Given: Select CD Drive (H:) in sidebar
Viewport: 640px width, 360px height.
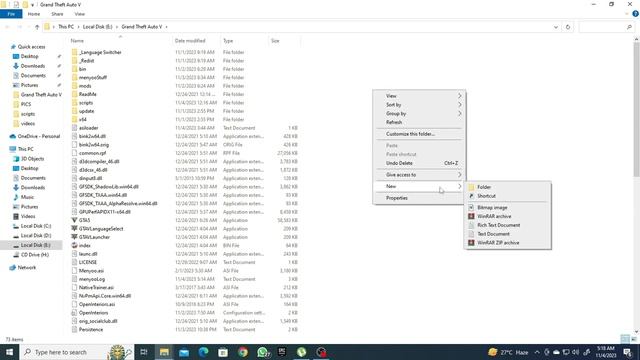Looking at the screenshot, I should click(x=35, y=255).
